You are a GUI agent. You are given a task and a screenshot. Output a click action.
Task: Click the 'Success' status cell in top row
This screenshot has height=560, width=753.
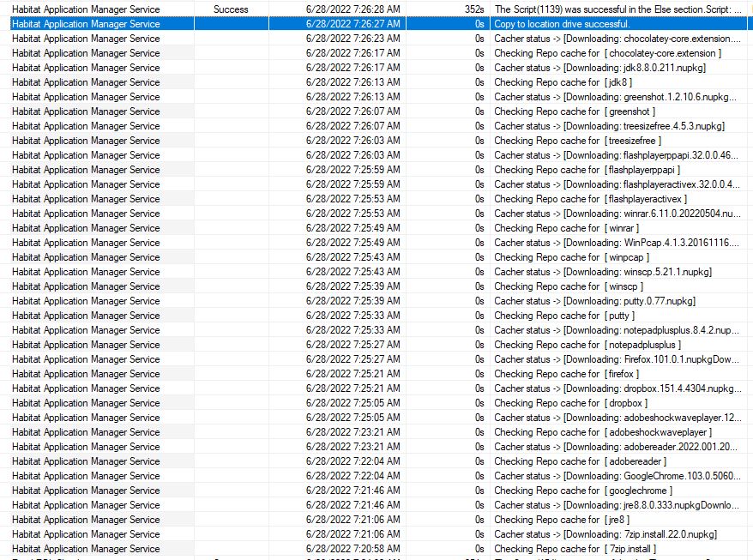pyautogui.click(x=231, y=9)
